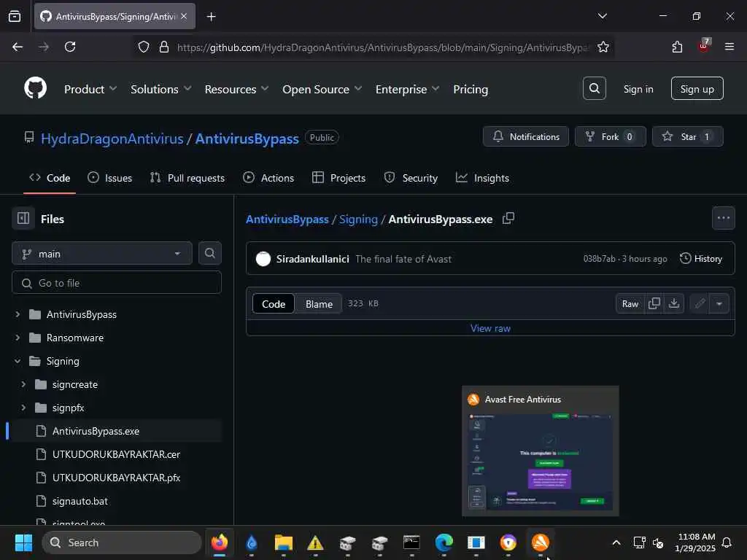The width and height of the screenshot is (747, 560).
Task: Copy file path icon next to AntivirusBypass.exe
Action: click(508, 219)
